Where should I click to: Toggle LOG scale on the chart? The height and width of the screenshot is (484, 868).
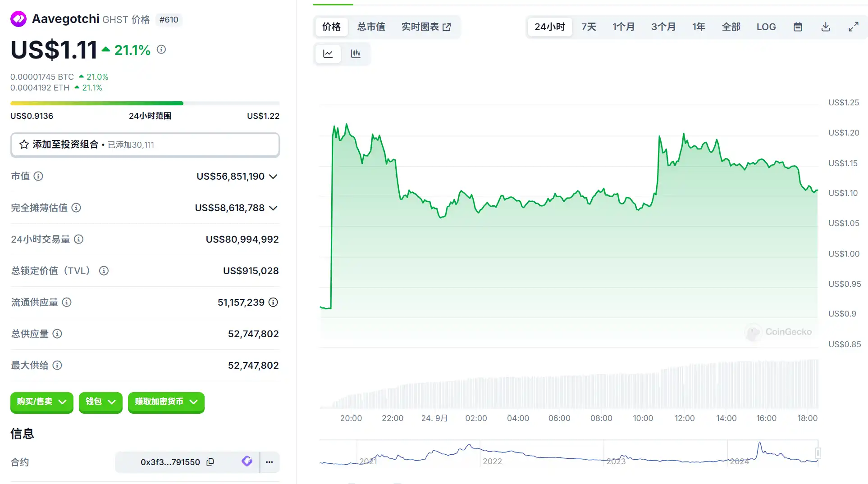point(766,27)
